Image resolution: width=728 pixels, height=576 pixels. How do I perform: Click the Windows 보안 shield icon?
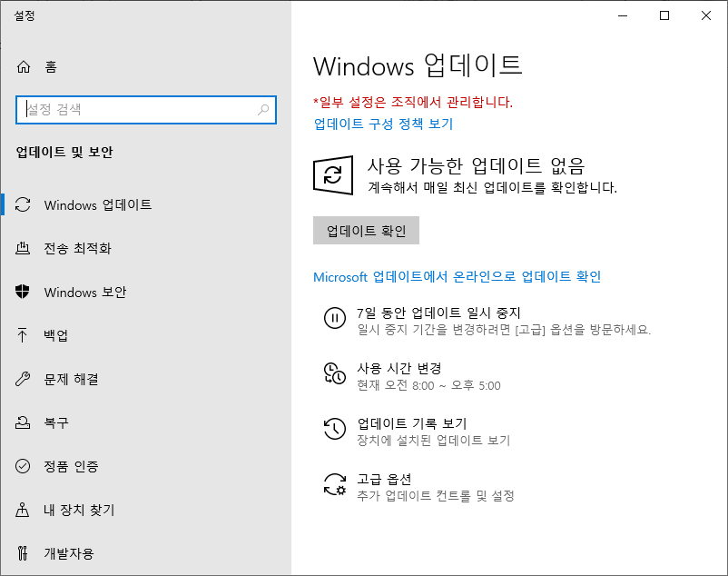[x=23, y=292]
